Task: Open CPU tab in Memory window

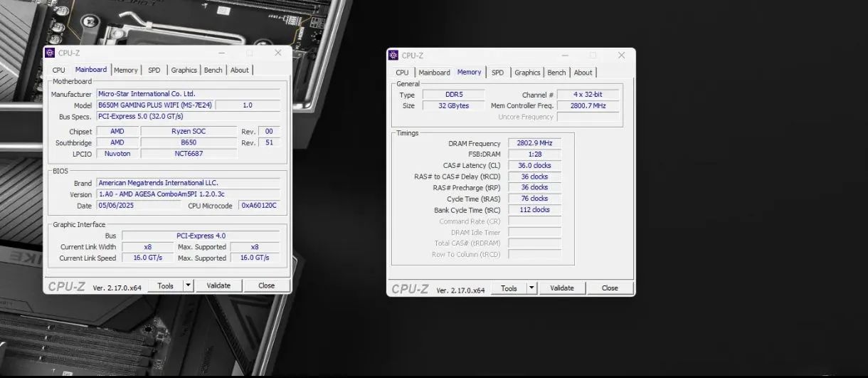Action: pos(402,72)
